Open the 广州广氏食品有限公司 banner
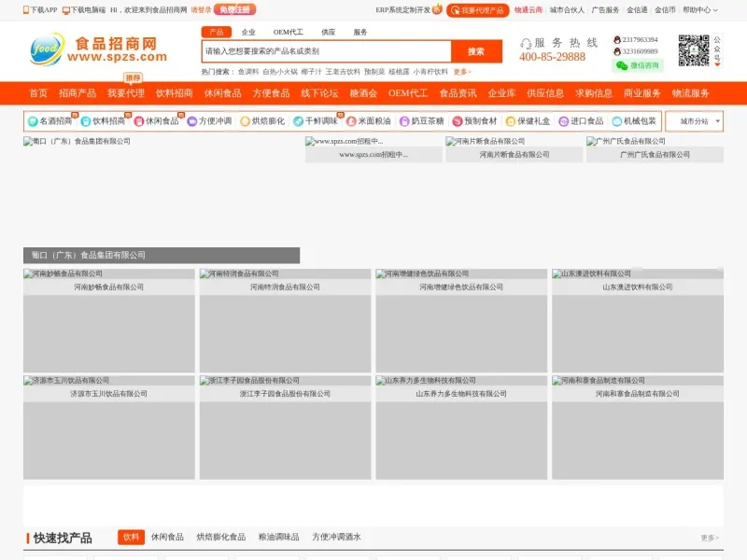The image size is (747, 560). 655,149
